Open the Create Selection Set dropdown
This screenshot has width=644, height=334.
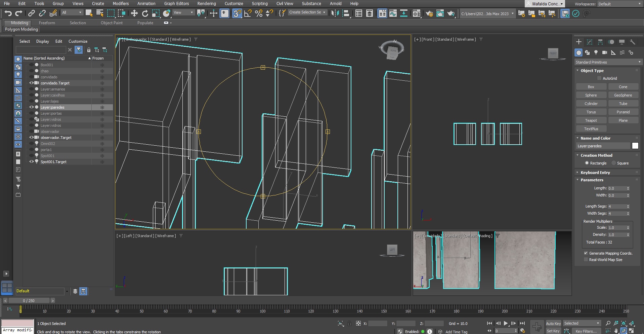(307, 12)
